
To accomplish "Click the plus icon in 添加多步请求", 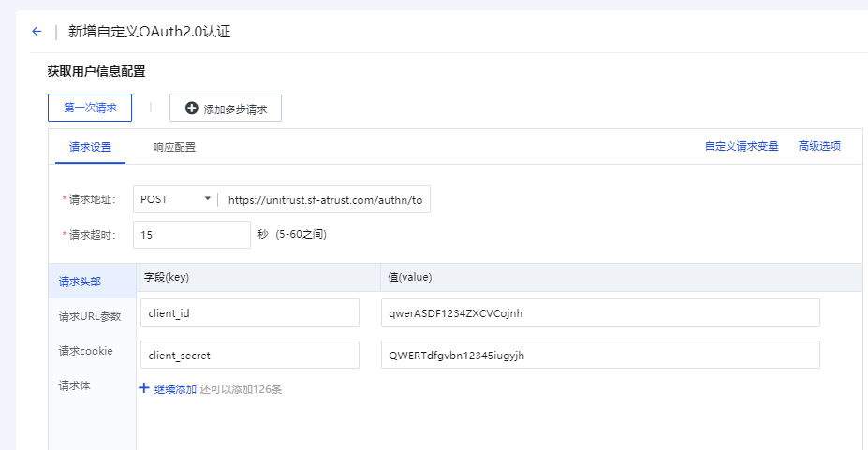I will [192, 109].
